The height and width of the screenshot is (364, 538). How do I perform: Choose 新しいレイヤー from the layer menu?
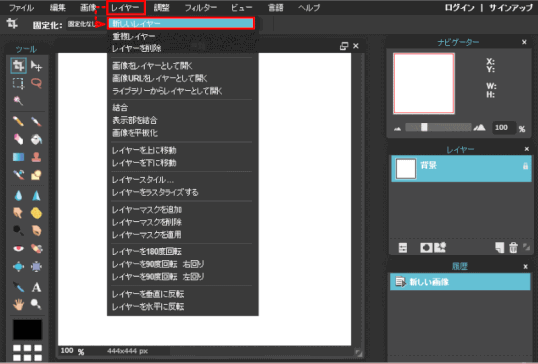(181, 23)
